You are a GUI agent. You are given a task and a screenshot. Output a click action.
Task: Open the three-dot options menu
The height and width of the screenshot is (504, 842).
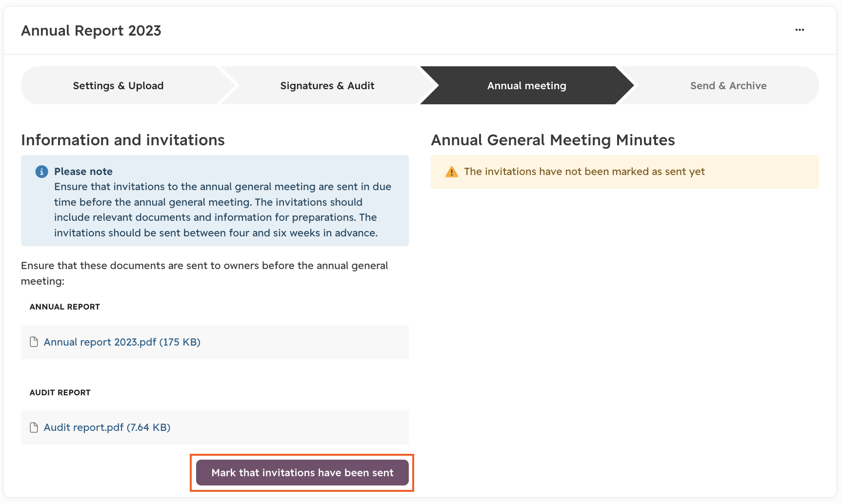click(x=800, y=30)
